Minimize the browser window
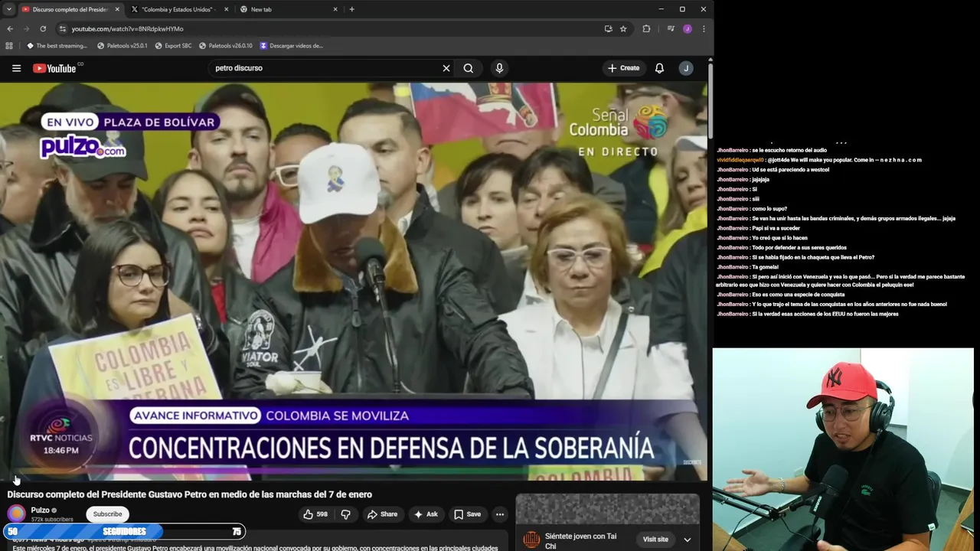The height and width of the screenshot is (551, 980). (661, 9)
